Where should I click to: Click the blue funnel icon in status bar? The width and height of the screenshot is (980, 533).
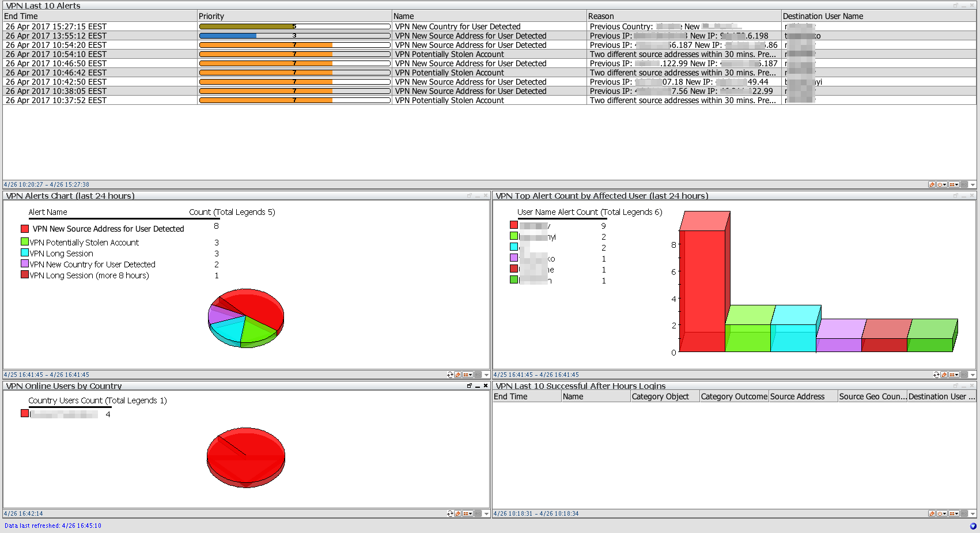tap(973, 526)
